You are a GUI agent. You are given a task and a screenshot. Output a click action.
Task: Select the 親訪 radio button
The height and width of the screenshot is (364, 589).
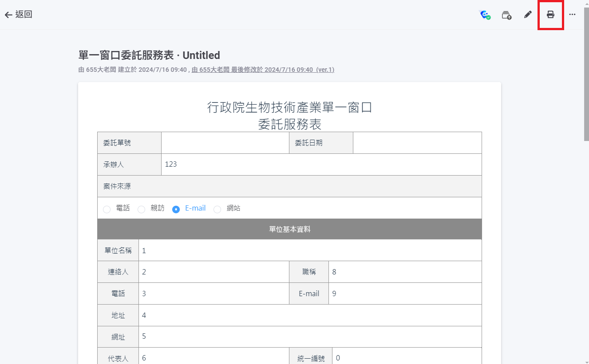click(x=142, y=209)
